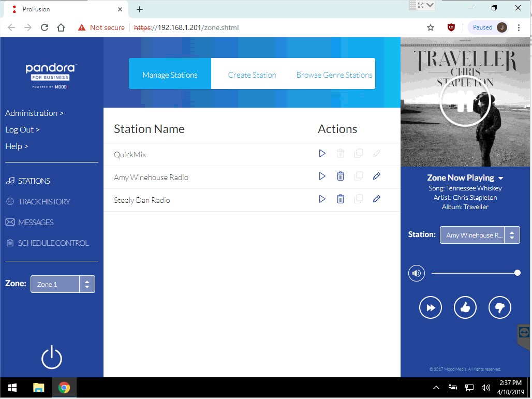Switch to the Create Station tab
532x399 pixels.
[x=252, y=75]
